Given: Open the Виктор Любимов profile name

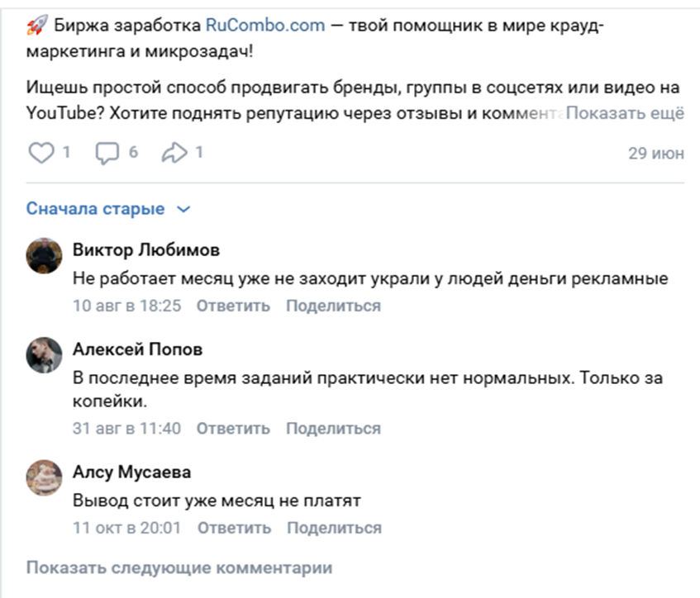Looking at the screenshot, I should [146, 250].
